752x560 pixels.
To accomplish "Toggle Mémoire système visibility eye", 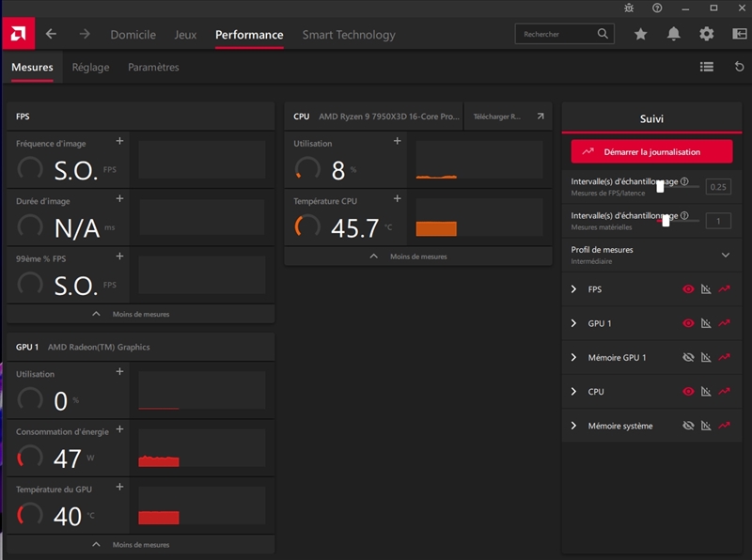I will coord(688,426).
